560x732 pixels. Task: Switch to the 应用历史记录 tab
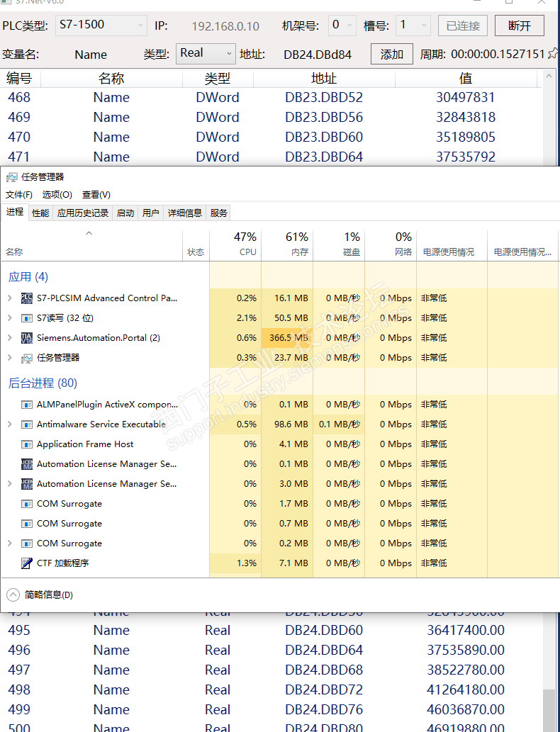83,213
